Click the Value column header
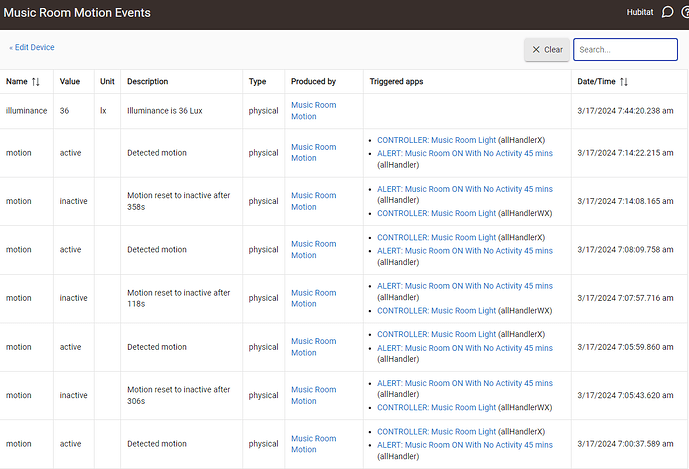This screenshot has height=469, width=689. tap(70, 82)
